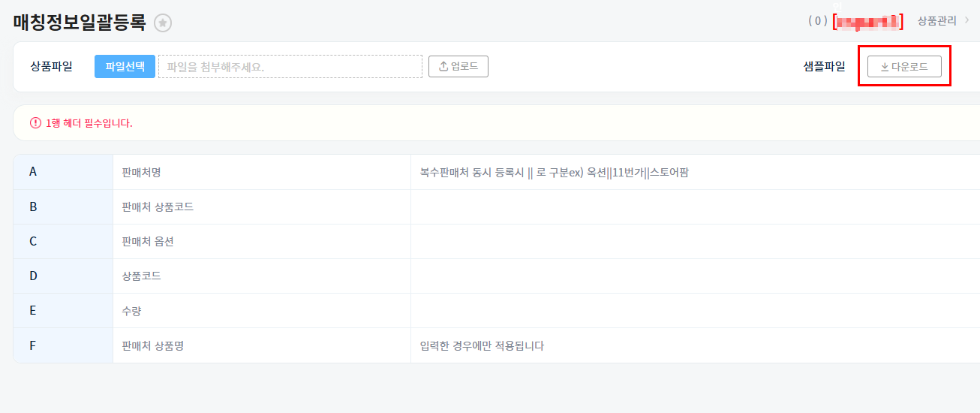Click the chevron arrow next to 상품관리

tap(966, 21)
